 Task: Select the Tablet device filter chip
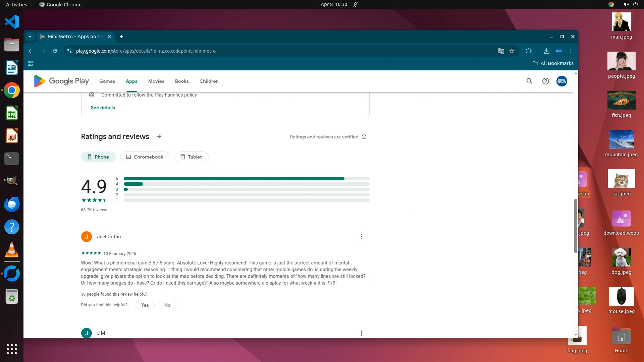point(191,157)
